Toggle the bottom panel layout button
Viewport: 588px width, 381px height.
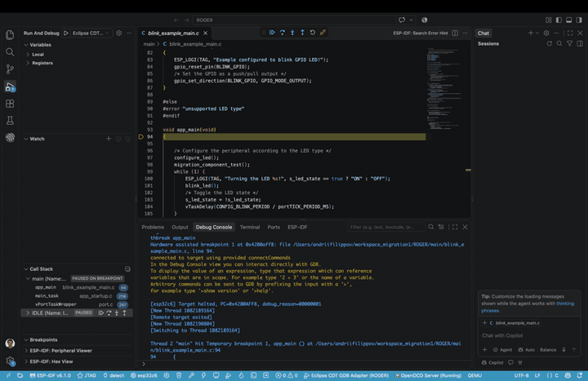tap(569, 20)
